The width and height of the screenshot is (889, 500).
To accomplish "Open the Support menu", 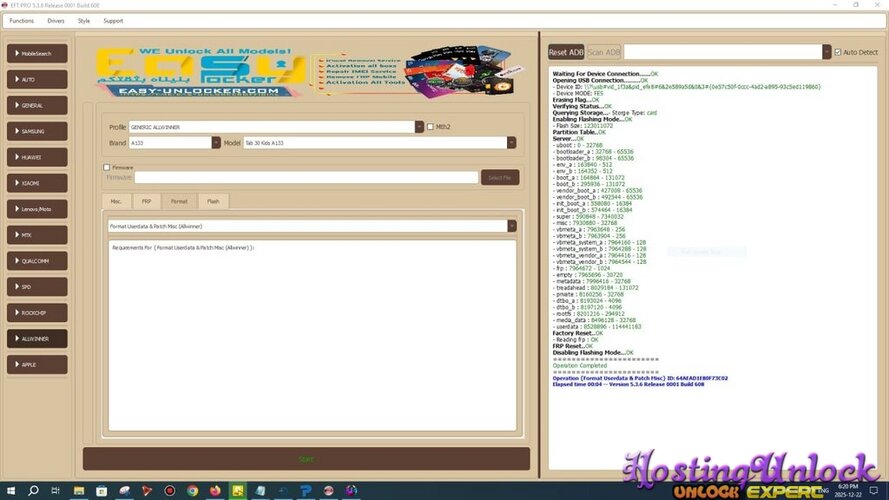I will pos(113,21).
